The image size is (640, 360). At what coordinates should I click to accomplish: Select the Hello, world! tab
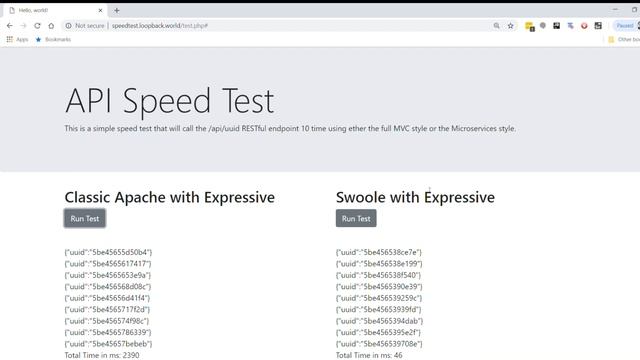pos(55,10)
